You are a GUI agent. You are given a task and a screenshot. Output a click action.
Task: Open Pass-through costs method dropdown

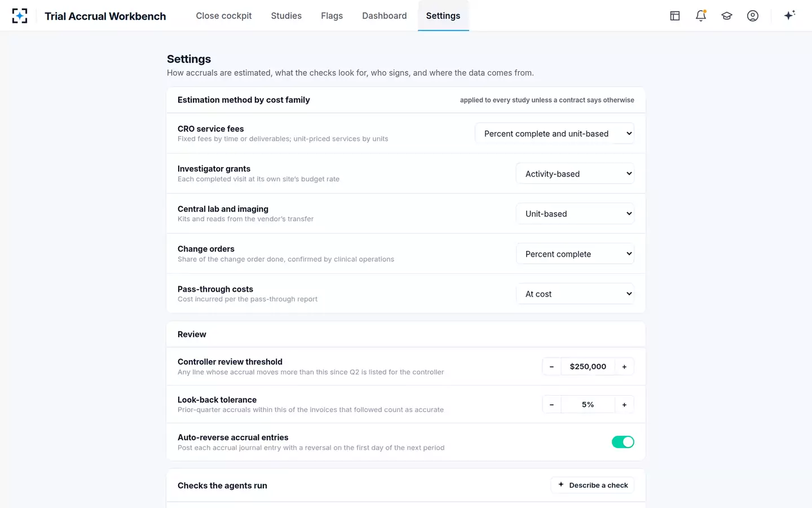tap(575, 294)
